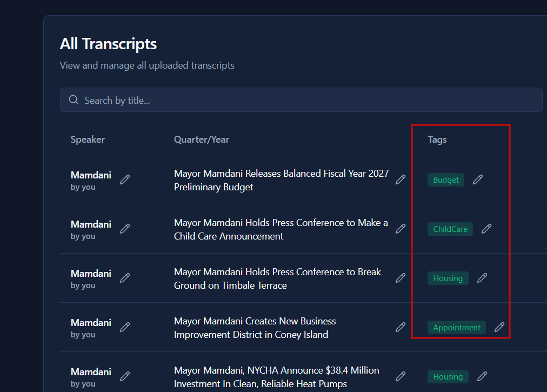This screenshot has width=547, height=392.
Task: Edit title pencil for Child Care Announcement transcript
Action: [x=401, y=229]
